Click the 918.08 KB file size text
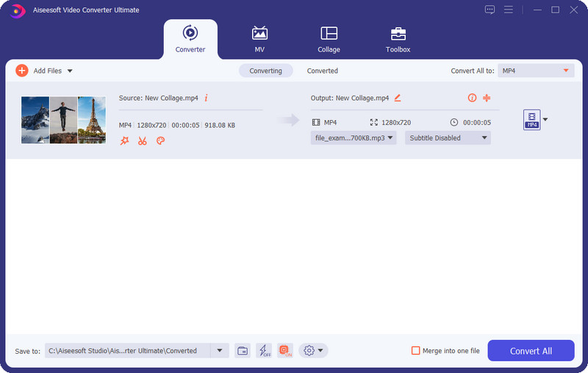The width and height of the screenshot is (588, 373). pos(220,125)
